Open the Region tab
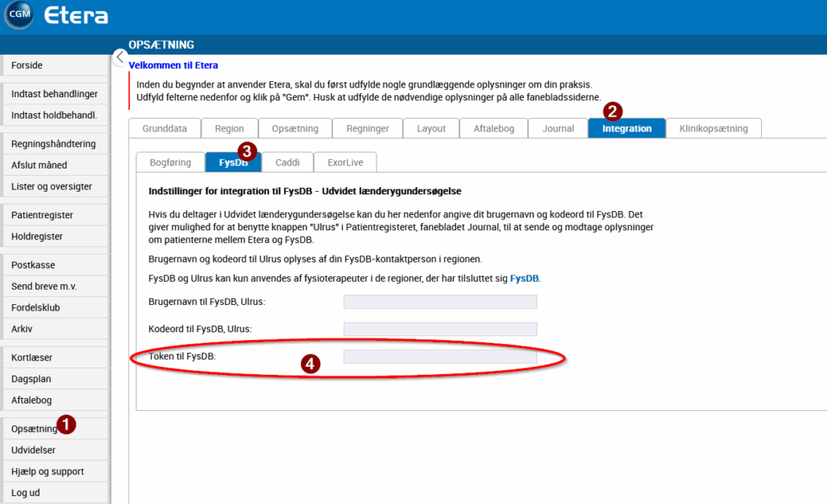 coord(230,128)
